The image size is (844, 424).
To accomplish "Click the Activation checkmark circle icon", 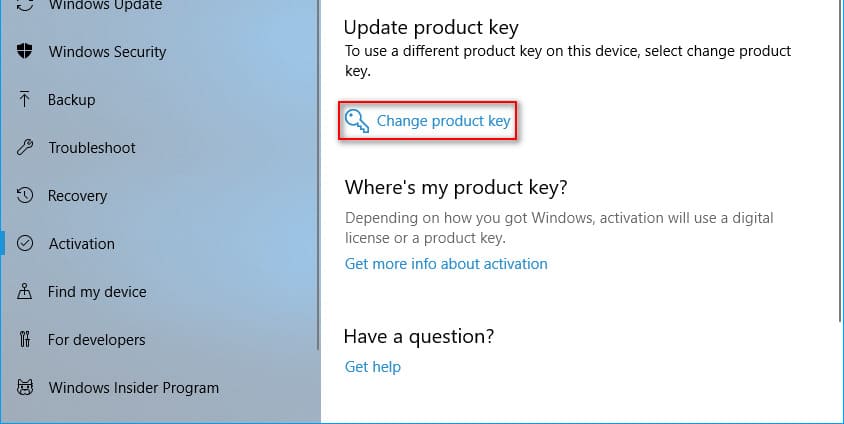I will [x=26, y=244].
